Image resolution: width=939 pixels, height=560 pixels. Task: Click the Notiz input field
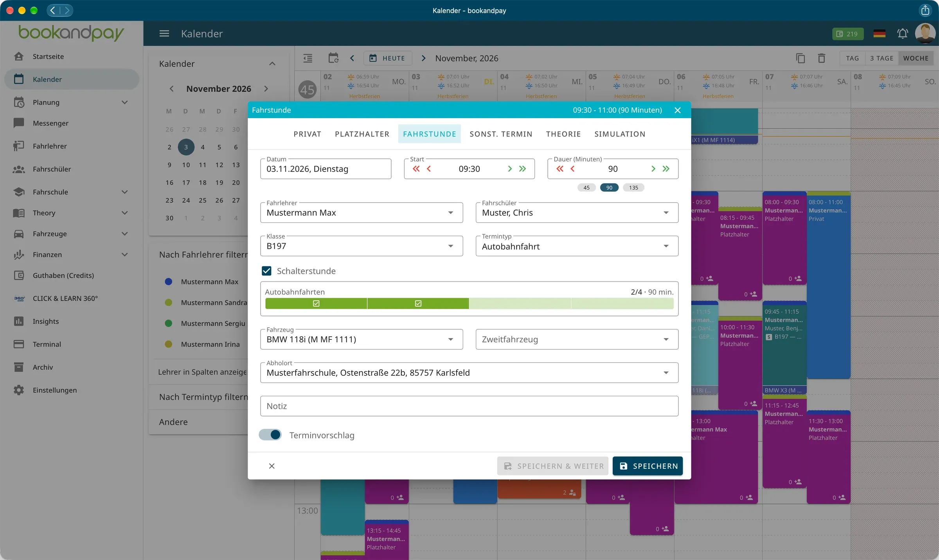click(x=469, y=406)
